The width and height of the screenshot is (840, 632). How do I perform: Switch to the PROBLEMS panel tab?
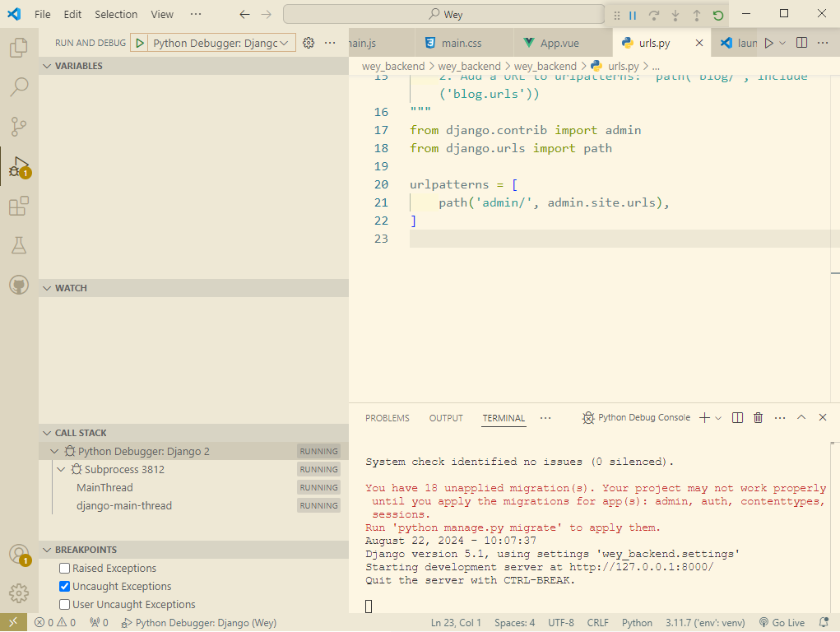coord(387,418)
